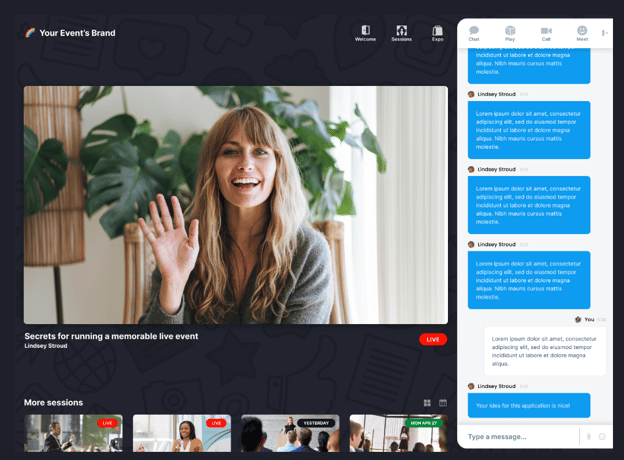
Task: Open the session scheduled MON APR 27
Action: (x=398, y=434)
